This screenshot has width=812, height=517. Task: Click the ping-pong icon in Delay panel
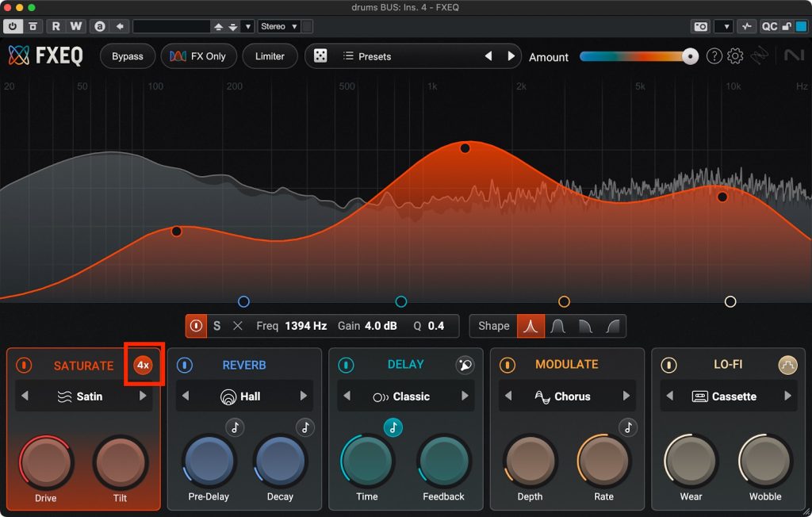click(x=465, y=365)
